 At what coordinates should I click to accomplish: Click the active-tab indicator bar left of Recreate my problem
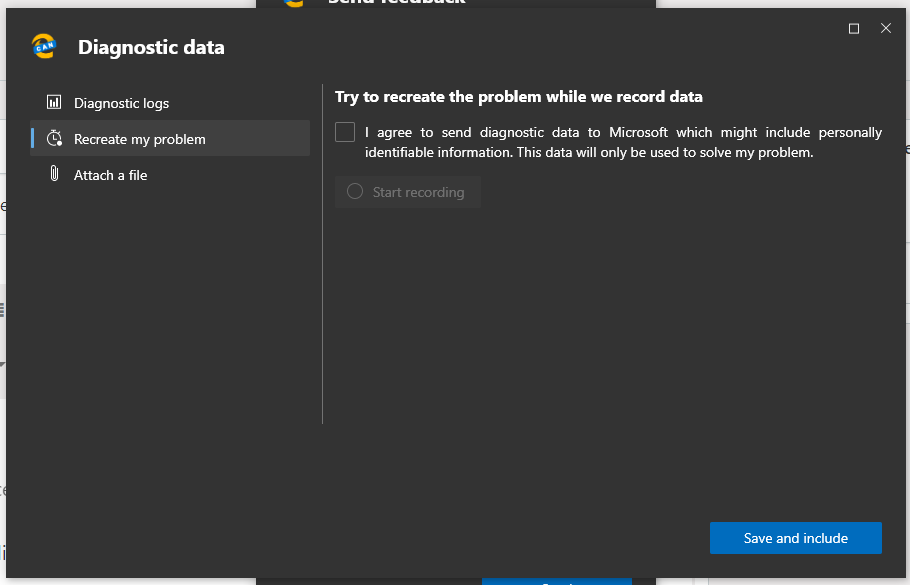[32, 139]
